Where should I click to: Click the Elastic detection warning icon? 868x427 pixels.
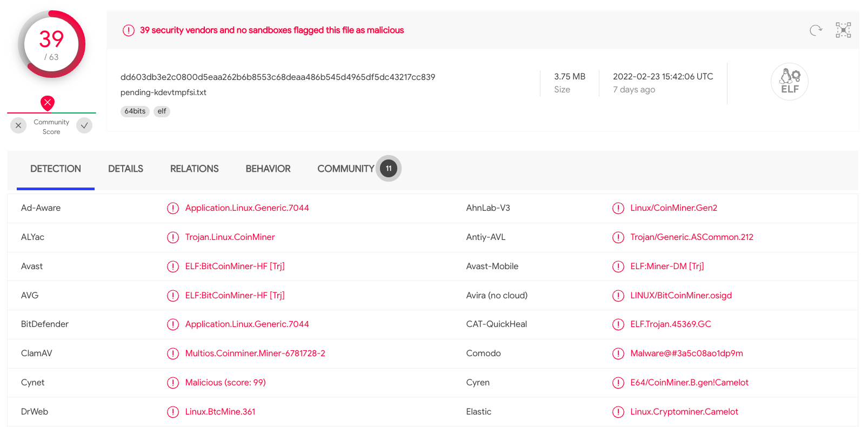(x=618, y=412)
